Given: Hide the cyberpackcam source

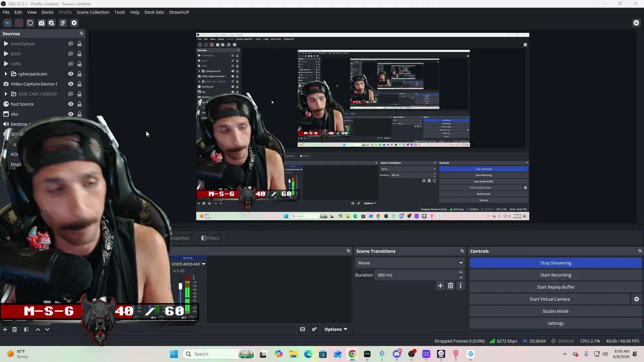Looking at the screenshot, I should click(x=70, y=74).
